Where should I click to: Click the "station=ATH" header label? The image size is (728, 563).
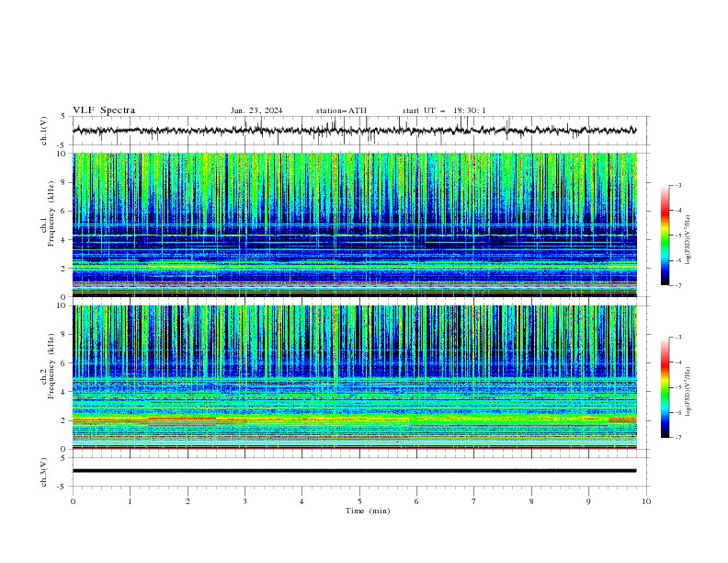pyautogui.click(x=341, y=110)
